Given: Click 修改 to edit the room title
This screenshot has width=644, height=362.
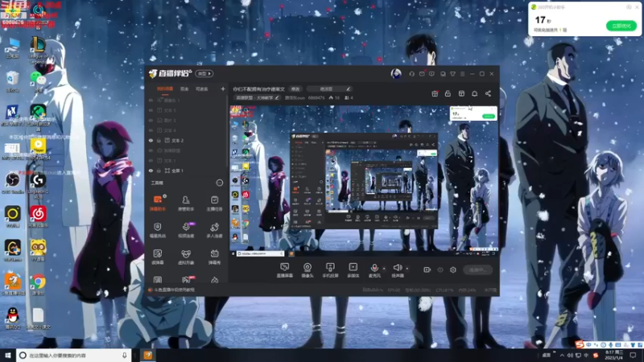Looking at the screenshot, I should (x=295, y=88).
